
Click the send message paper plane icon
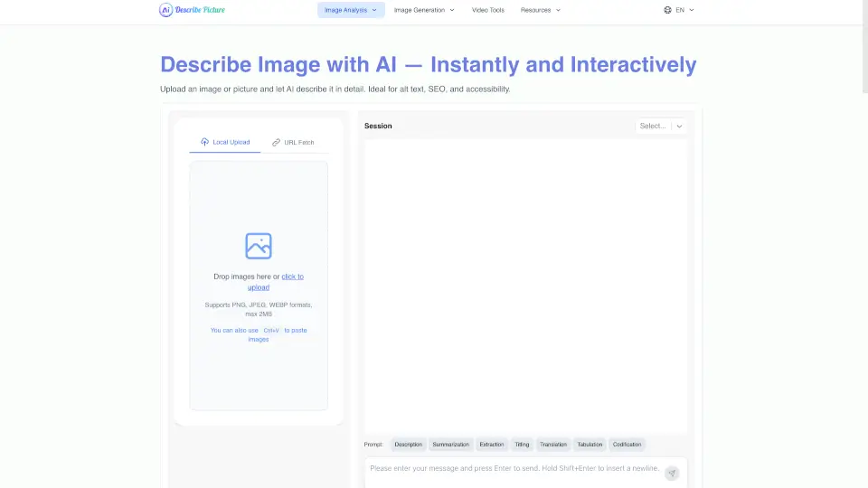coord(672,473)
